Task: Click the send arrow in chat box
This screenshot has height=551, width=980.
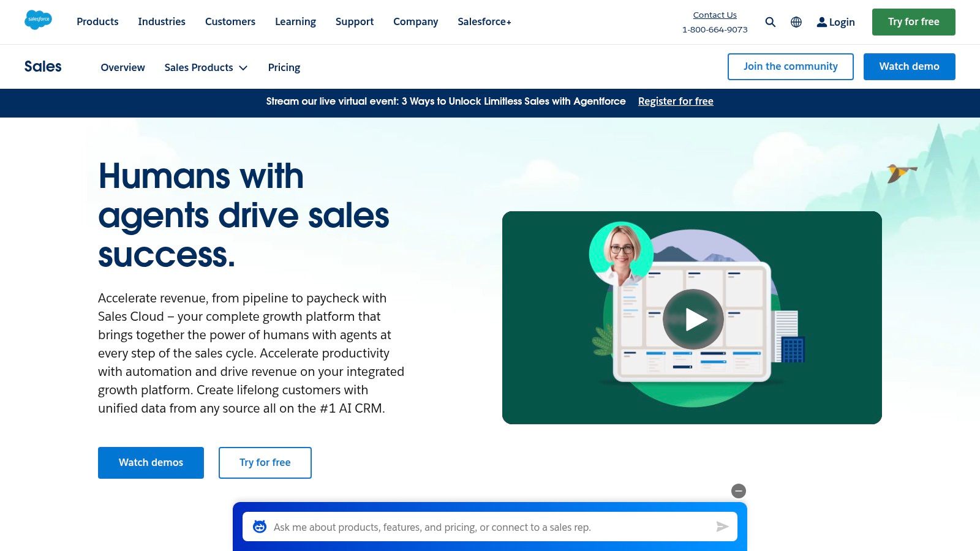Action: [722, 527]
